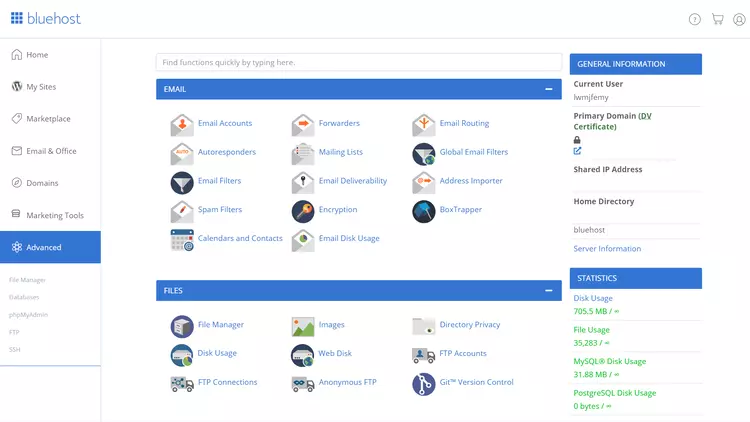Click the Anonymous FTP icon

(303, 384)
